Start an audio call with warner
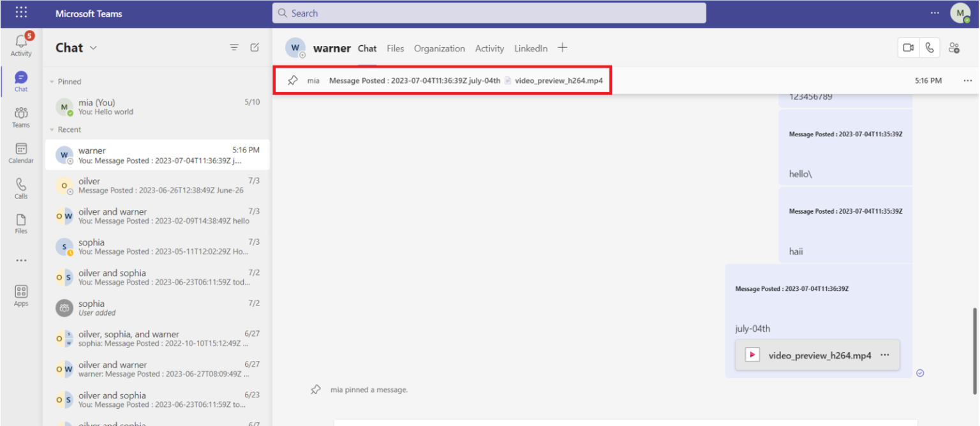Screen dimensions: 980x426 coord(930,47)
